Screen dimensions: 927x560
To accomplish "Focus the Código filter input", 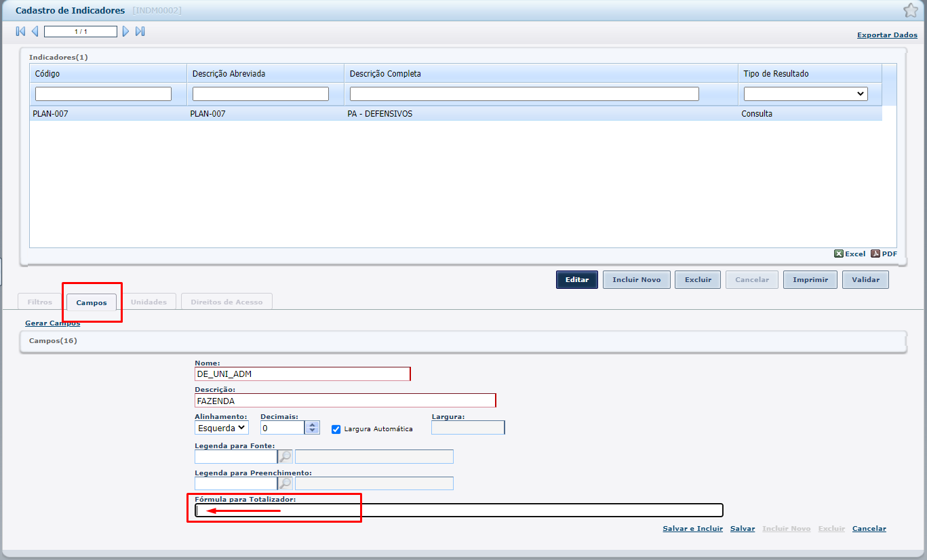I will pyautogui.click(x=103, y=94).
